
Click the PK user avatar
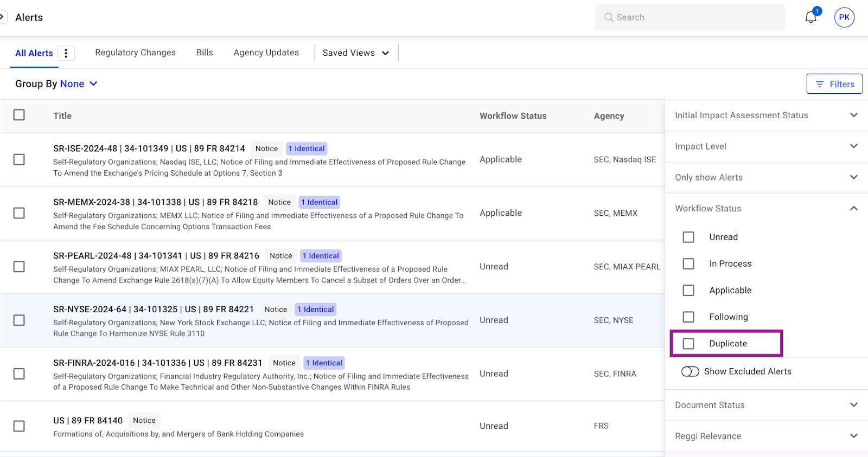click(x=844, y=17)
